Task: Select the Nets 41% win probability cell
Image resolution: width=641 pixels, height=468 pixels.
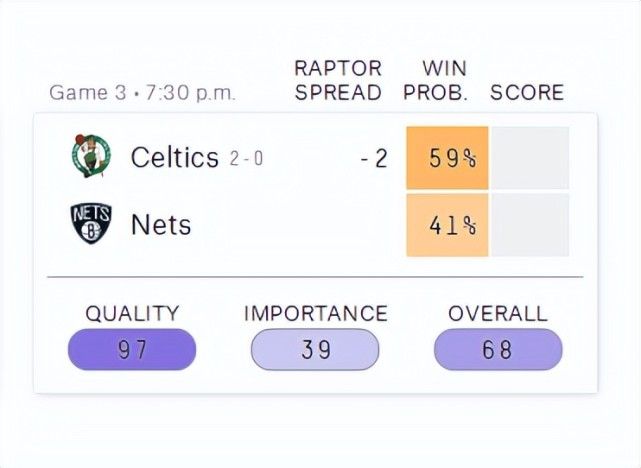Action: 447,225
